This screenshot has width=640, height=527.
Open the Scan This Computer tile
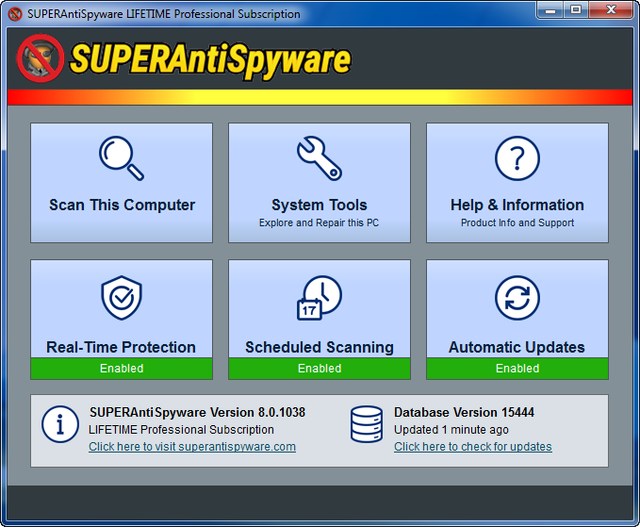point(122,205)
